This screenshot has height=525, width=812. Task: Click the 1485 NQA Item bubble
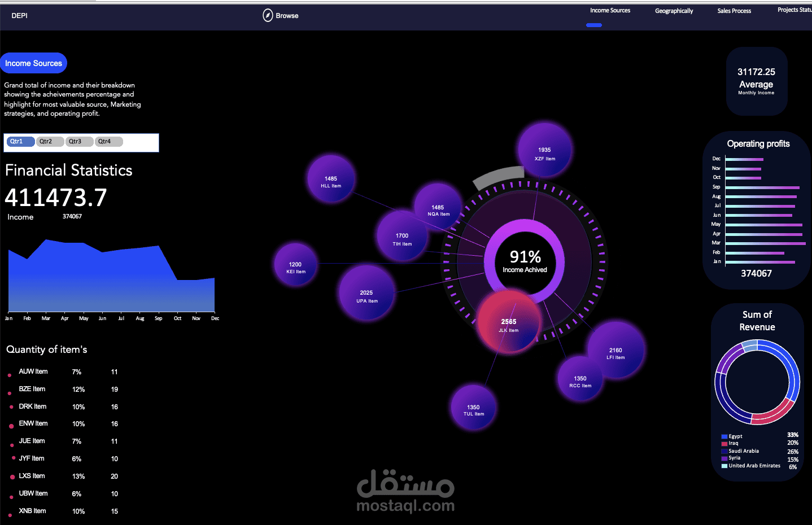click(x=438, y=207)
